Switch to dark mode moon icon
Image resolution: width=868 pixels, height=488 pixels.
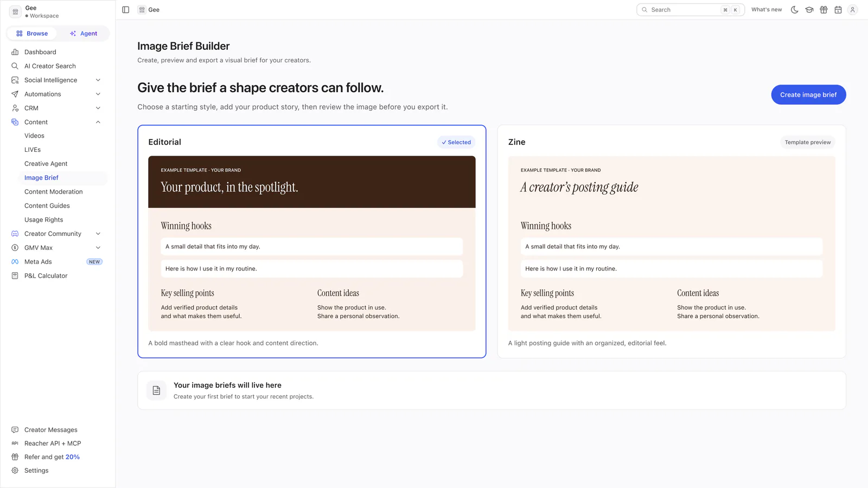click(795, 10)
